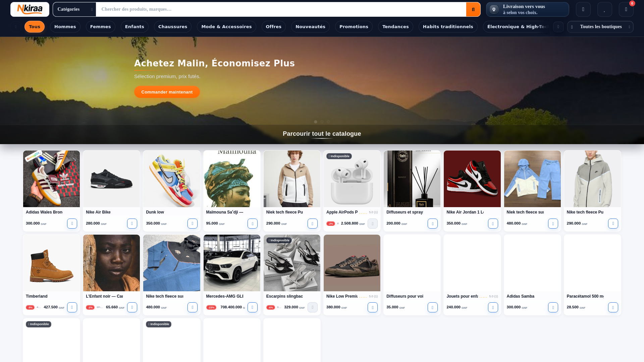
Task: Select the Mode & Accessoires tab
Action: click(x=226, y=27)
